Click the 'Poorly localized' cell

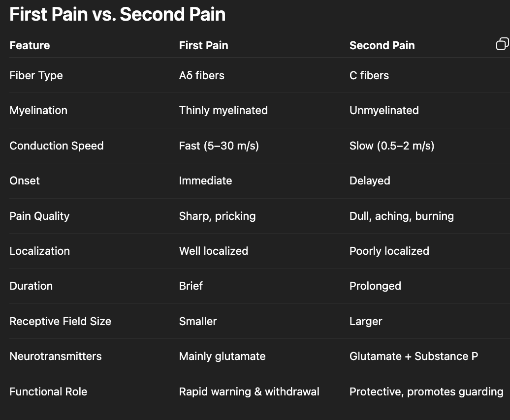coord(389,251)
